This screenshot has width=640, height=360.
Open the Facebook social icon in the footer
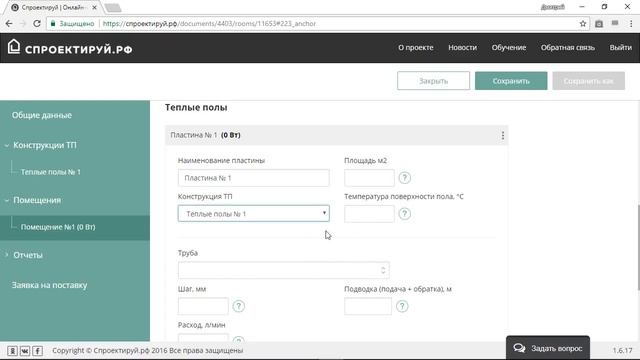point(38,351)
